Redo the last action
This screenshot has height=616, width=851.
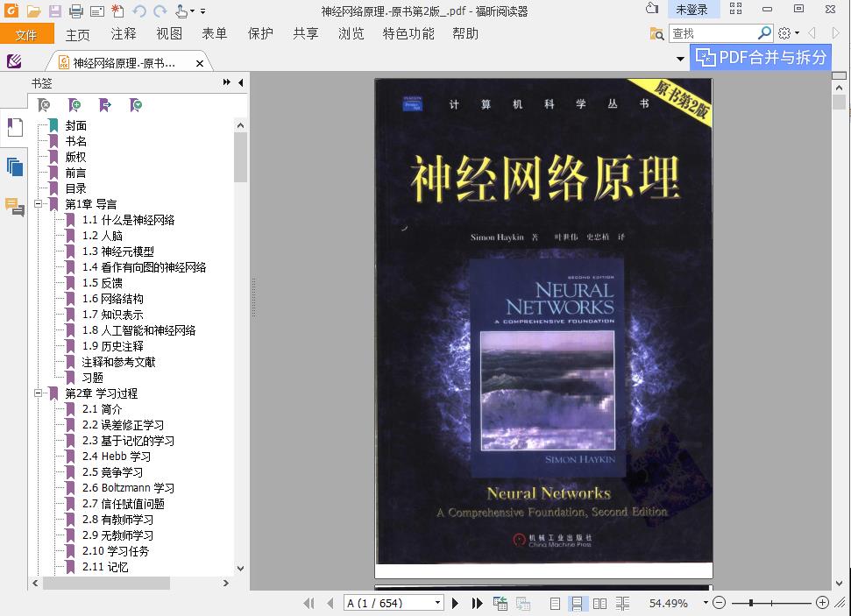coord(160,11)
